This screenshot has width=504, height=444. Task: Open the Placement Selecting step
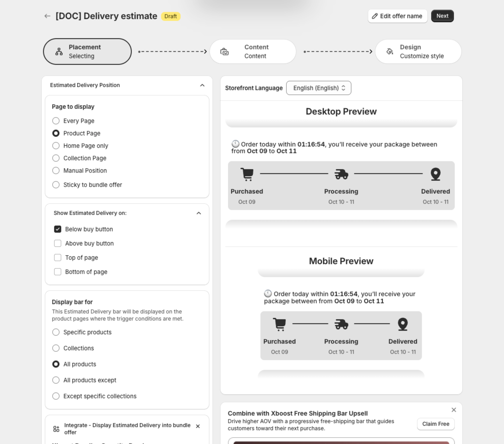click(x=87, y=52)
